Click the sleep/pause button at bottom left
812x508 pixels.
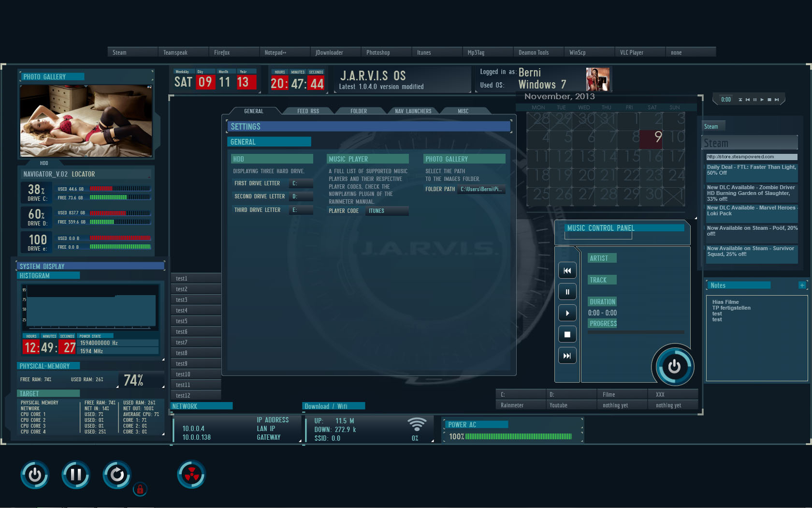click(75, 475)
